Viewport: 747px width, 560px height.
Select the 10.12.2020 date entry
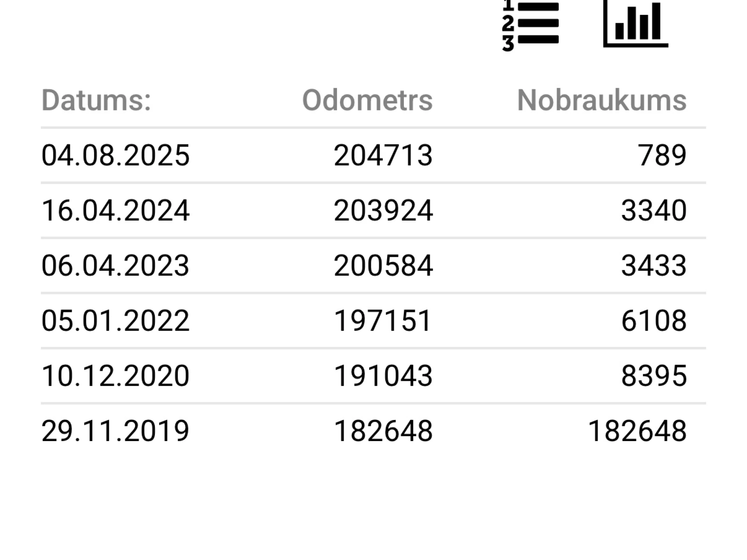click(116, 376)
